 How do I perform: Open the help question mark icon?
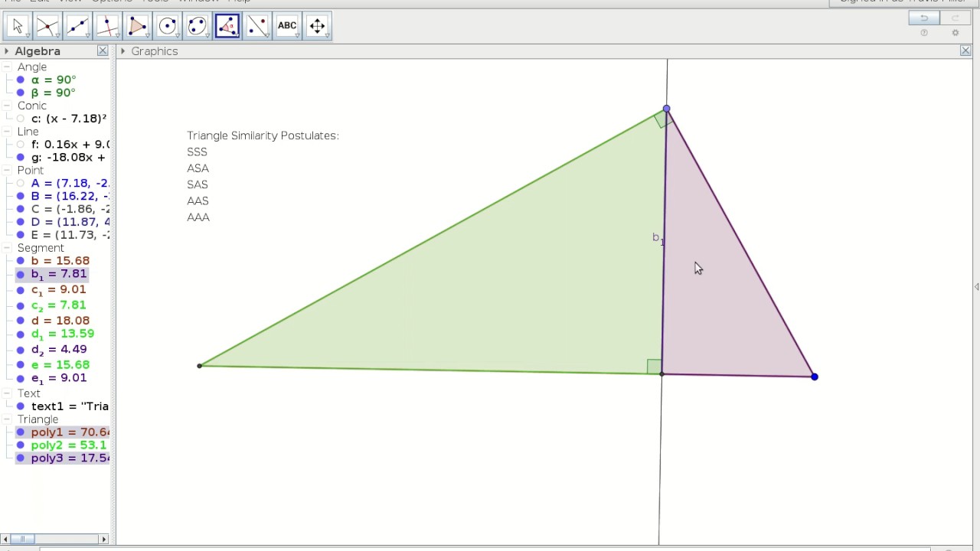924,33
